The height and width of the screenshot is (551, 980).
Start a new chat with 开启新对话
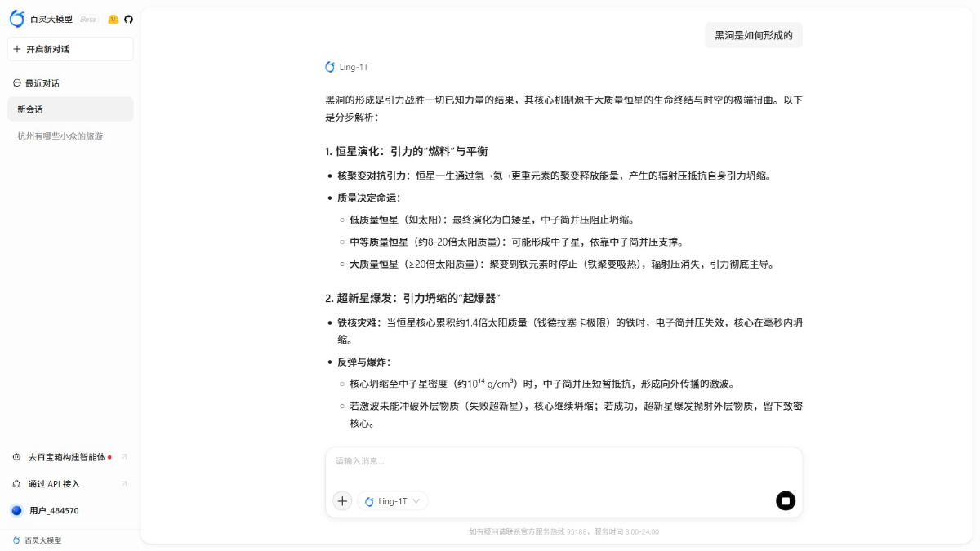pyautogui.click(x=70, y=49)
